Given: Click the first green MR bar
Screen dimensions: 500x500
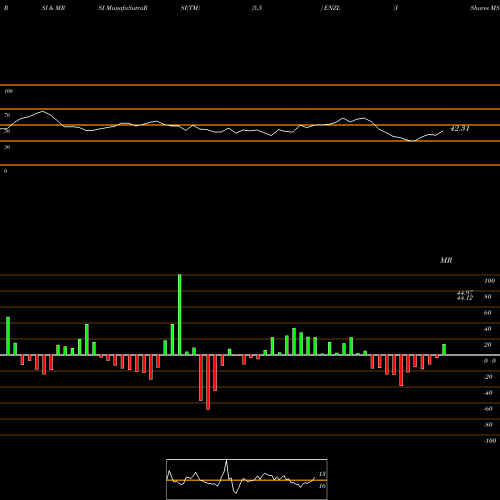Looking at the screenshot, I should [8, 336].
